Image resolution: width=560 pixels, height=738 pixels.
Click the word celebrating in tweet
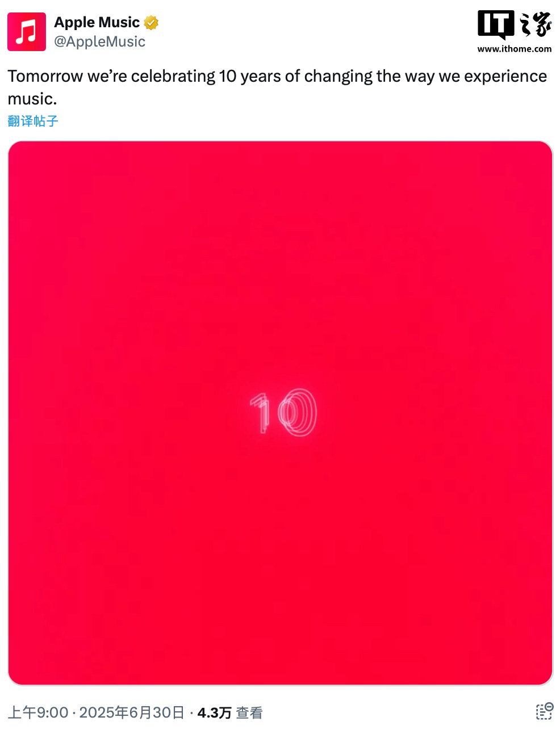173,77
